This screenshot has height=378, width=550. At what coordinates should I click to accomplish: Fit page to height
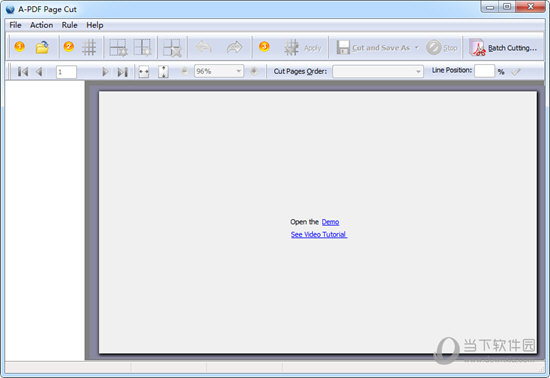pos(163,72)
